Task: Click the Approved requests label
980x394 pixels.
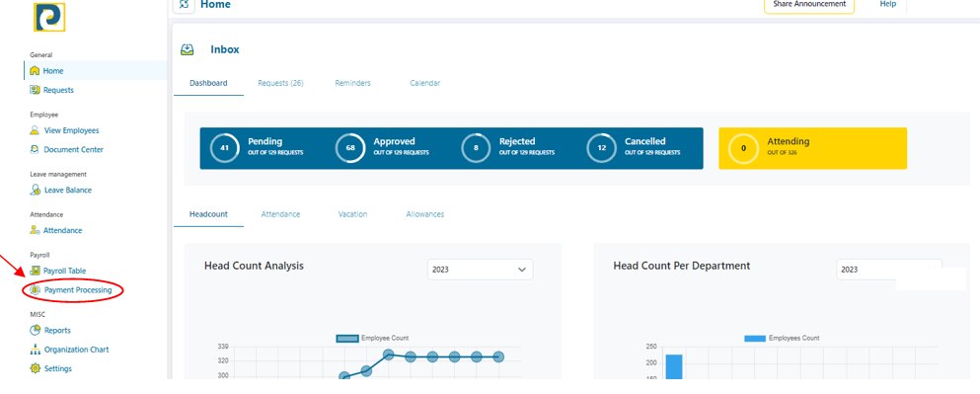Action: coord(395,141)
